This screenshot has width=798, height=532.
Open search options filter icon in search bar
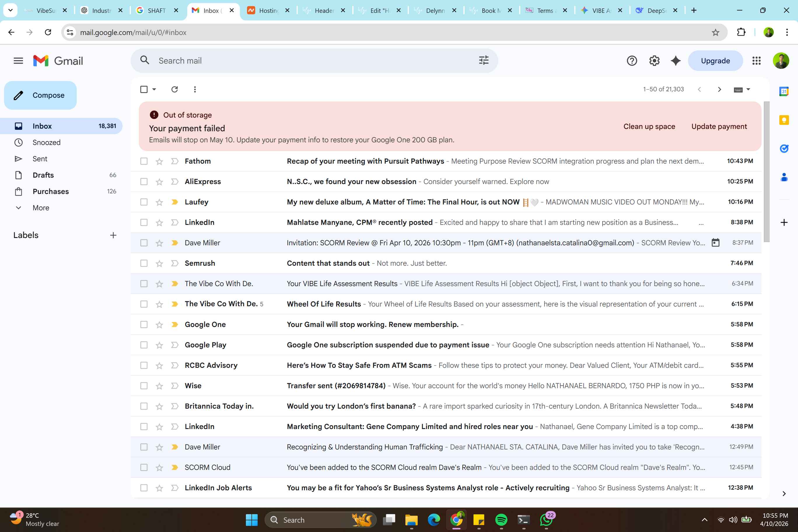[x=484, y=60]
